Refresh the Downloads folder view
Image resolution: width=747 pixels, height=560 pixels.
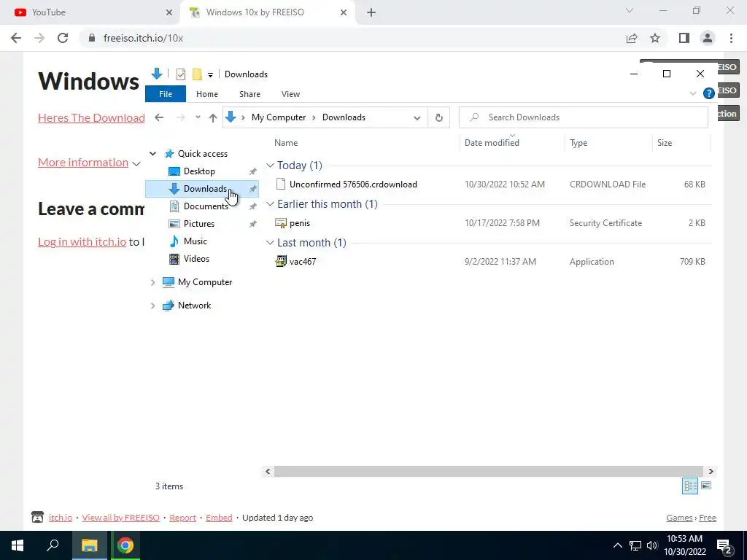point(438,117)
